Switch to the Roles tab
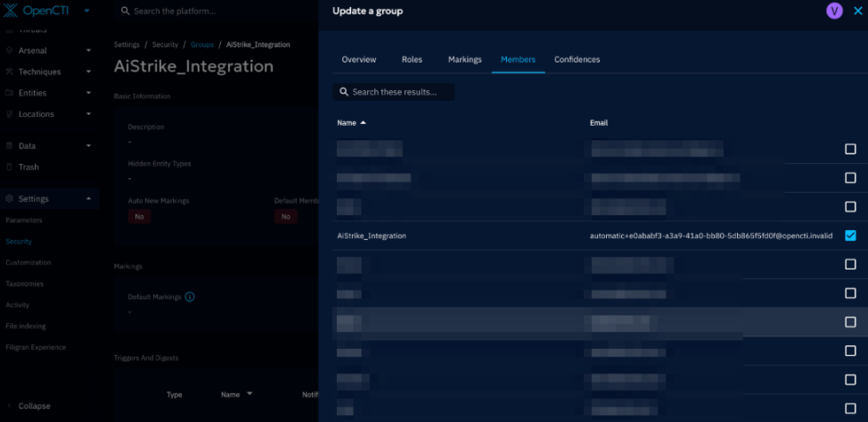Viewport: 868px width, 422px height. pos(412,60)
